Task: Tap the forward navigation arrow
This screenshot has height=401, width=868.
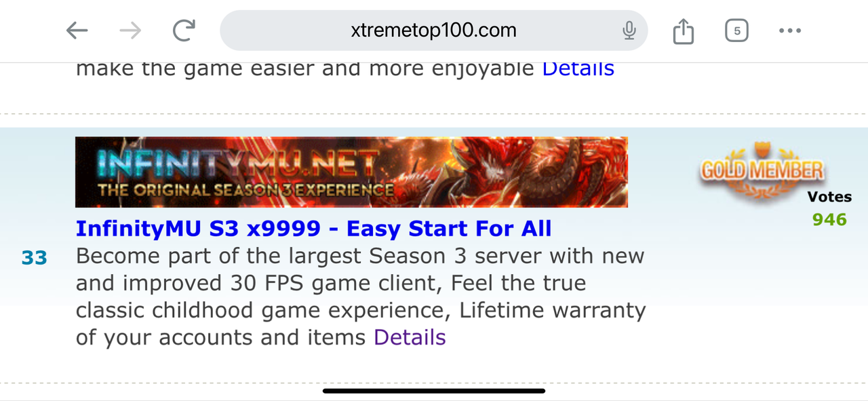Action: coord(130,31)
